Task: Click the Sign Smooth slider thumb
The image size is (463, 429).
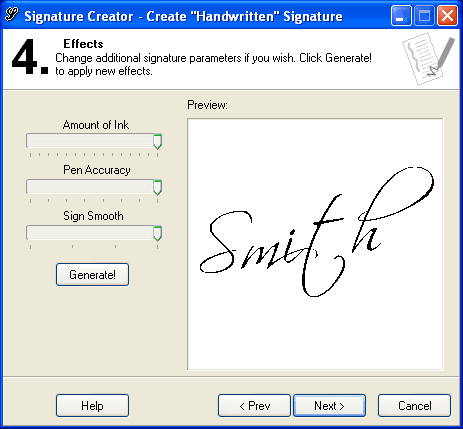Action: 157,233
